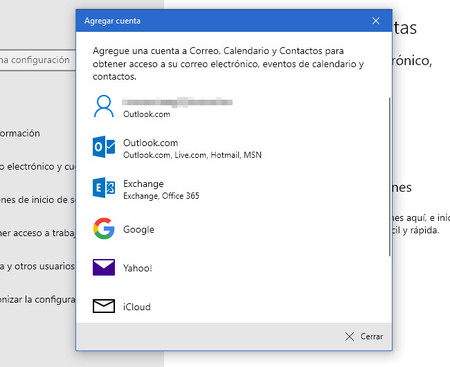Viewport: 450px width, 367px height.
Task: Click the iCloud envelope icon
Action: [x=104, y=306]
